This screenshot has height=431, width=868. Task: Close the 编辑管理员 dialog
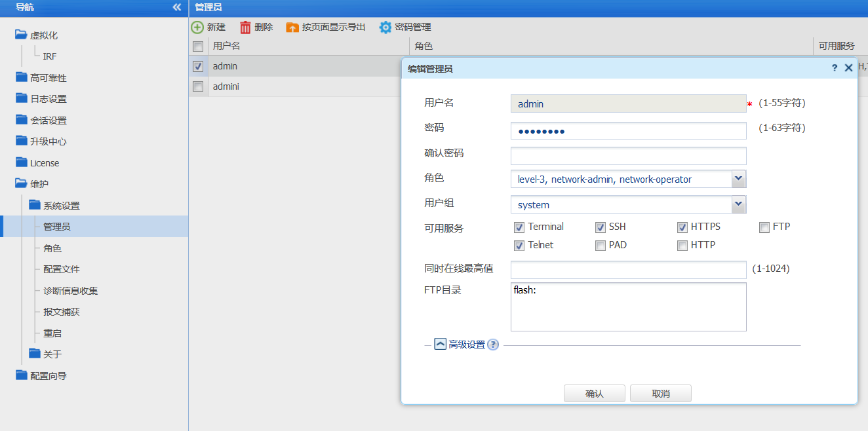coord(848,67)
